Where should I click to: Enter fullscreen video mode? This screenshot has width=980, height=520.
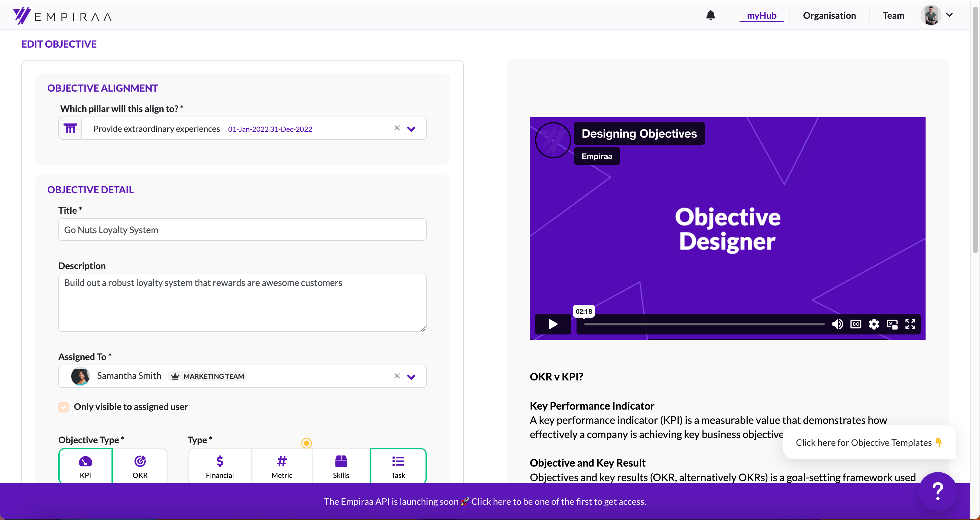tap(910, 324)
